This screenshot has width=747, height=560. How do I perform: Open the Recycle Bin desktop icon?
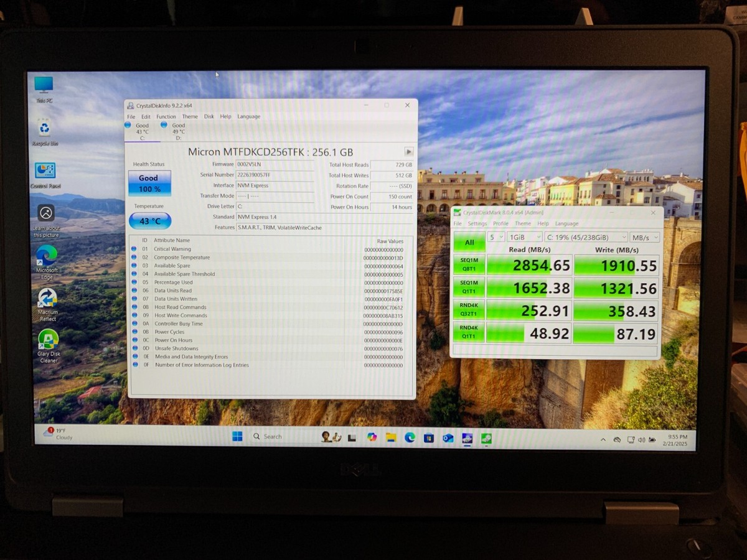coord(45,132)
